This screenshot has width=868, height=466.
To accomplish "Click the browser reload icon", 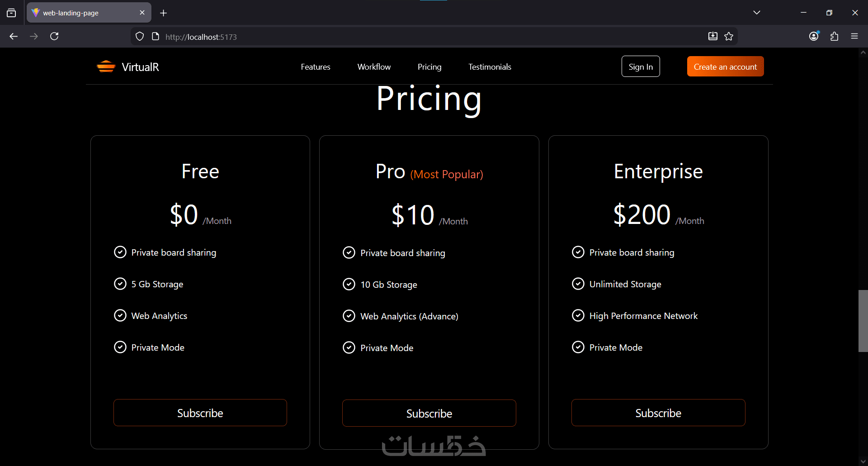I will click(x=54, y=36).
